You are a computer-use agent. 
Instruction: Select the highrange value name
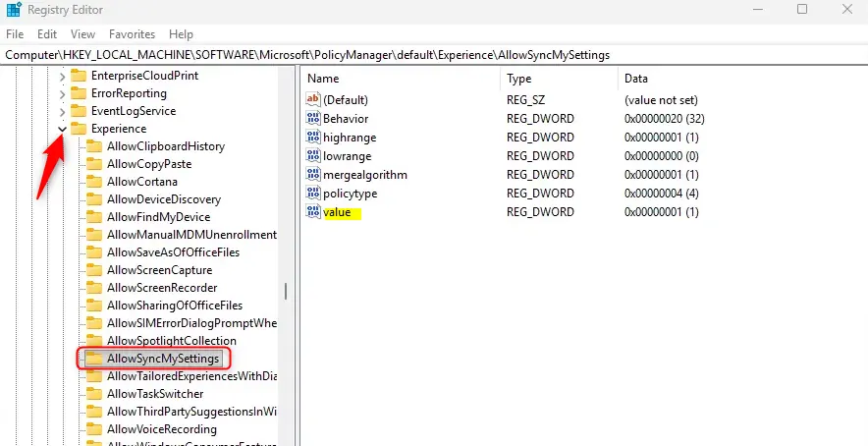(350, 138)
